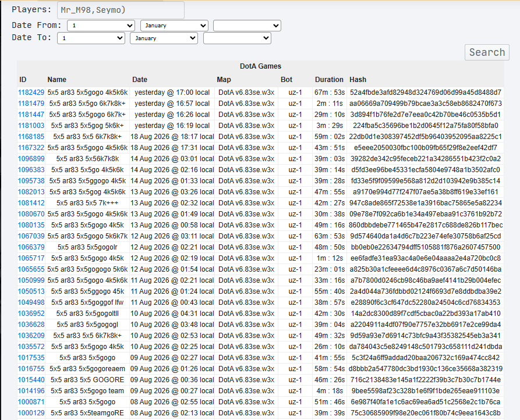Open game ID 1065655
The height and width of the screenshot is (420, 520).
[x=31, y=269]
